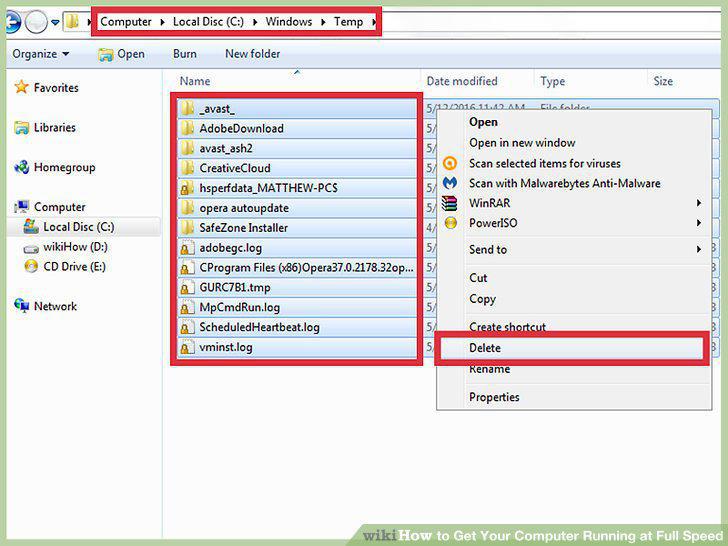
Task: Expand arrow after Windows breadcrumb
Action: tap(323, 22)
